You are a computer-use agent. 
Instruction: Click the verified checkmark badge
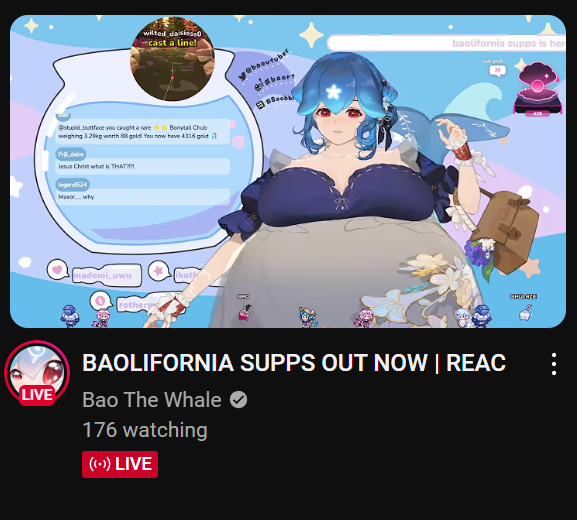click(238, 400)
